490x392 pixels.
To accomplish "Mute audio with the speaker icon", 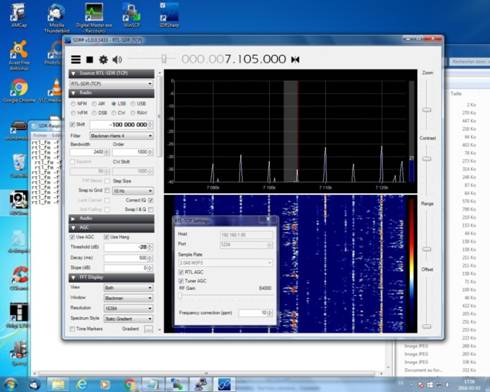I will (x=117, y=60).
